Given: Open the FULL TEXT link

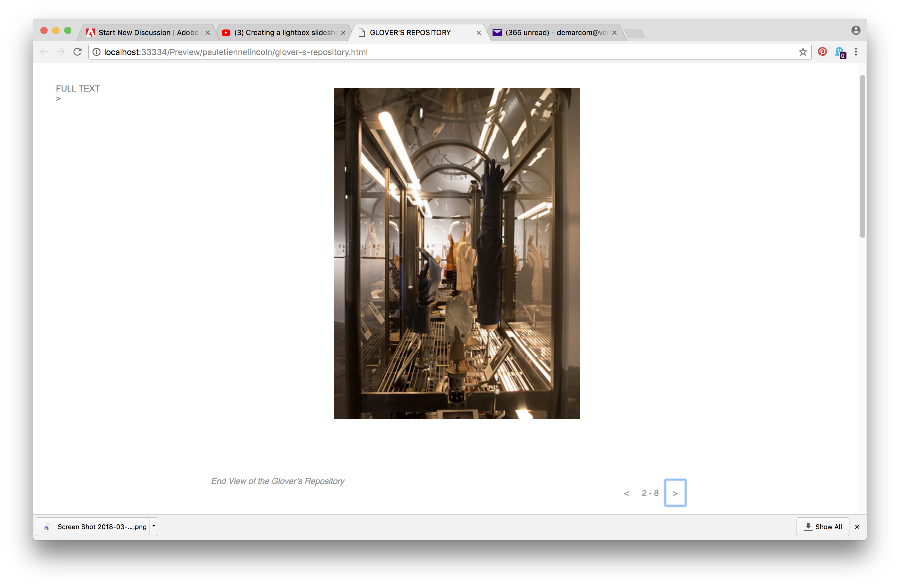Looking at the screenshot, I should pos(78,88).
